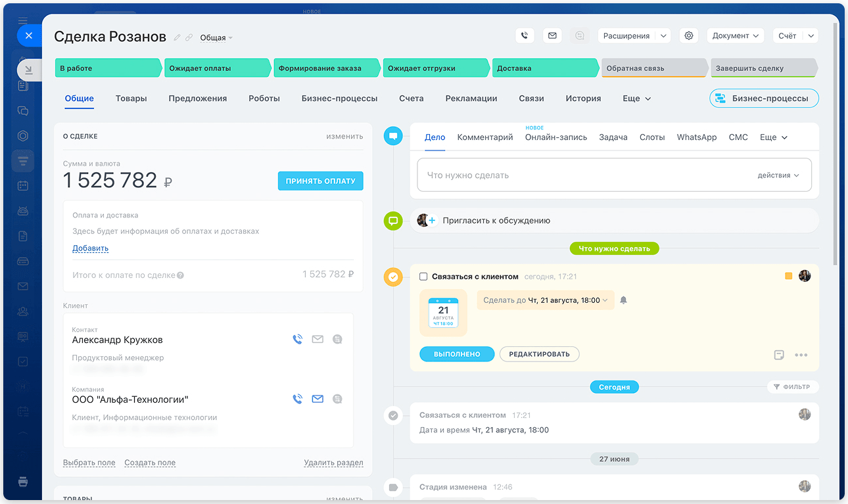Screen dimensions: 848x504
Task: Click the settings gear icon in top toolbar
Action: tap(688, 35)
